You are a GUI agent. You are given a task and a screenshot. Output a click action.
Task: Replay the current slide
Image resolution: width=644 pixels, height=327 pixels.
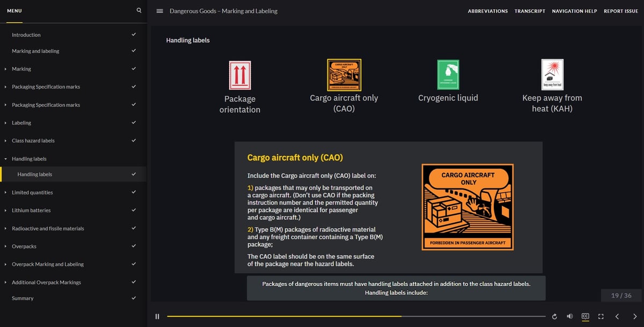(x=555, y=316)
